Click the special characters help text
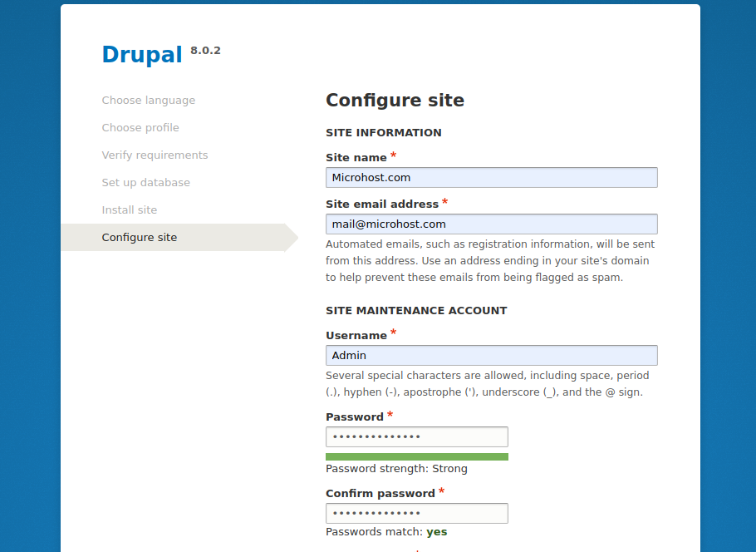This screenshot has width=756, height=552. click(x=488, y=383)
